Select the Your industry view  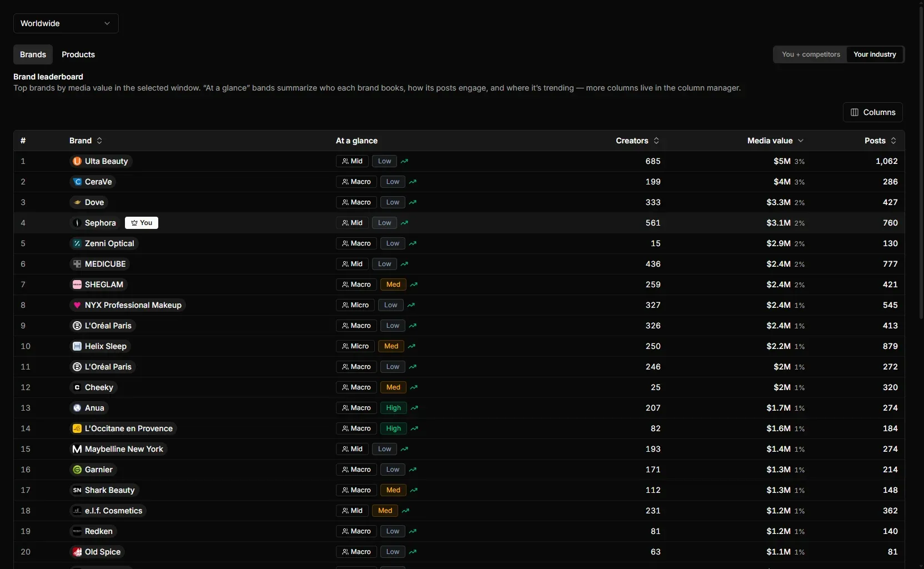(x=875, y=54)
